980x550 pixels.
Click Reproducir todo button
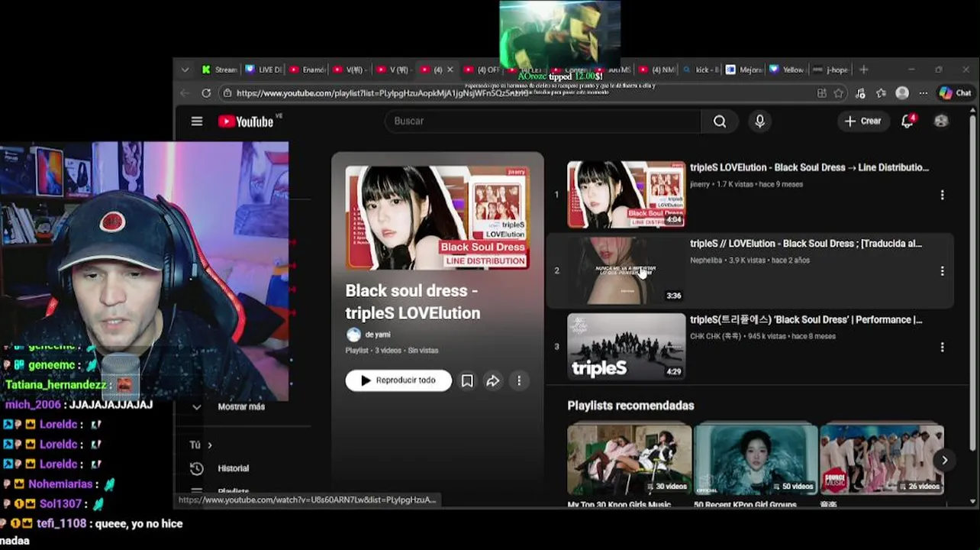(x=398, y=380)
